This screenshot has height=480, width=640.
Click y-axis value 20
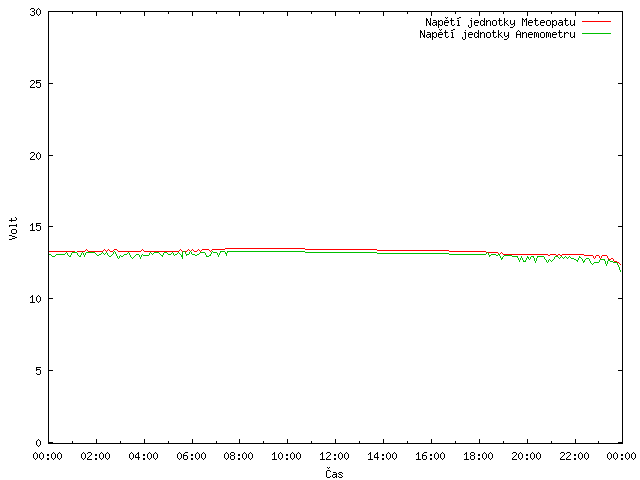click(x=36, y=156)
